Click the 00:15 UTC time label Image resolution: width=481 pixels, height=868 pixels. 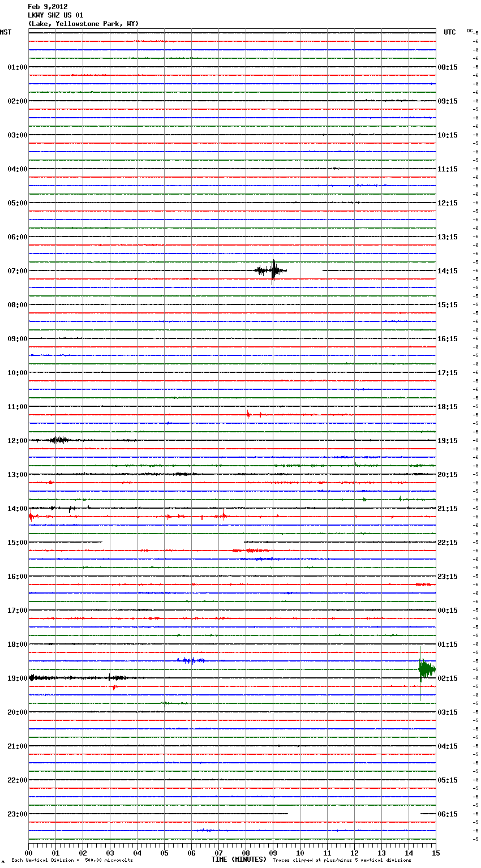click(448, 611)
